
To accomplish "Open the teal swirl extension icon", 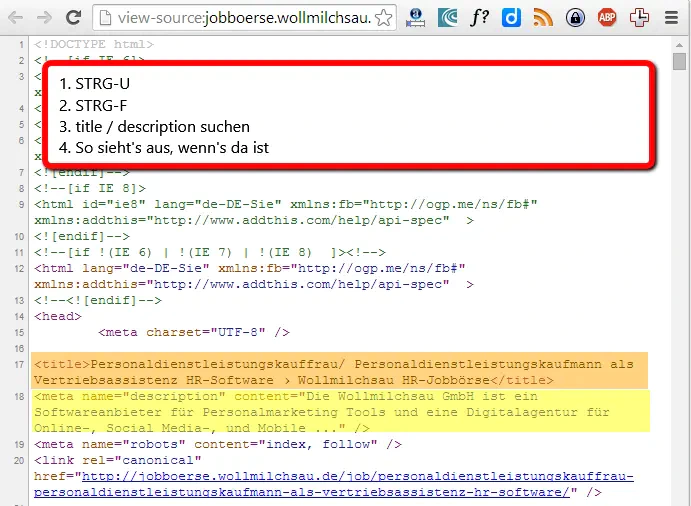I will tap(447, 18).
